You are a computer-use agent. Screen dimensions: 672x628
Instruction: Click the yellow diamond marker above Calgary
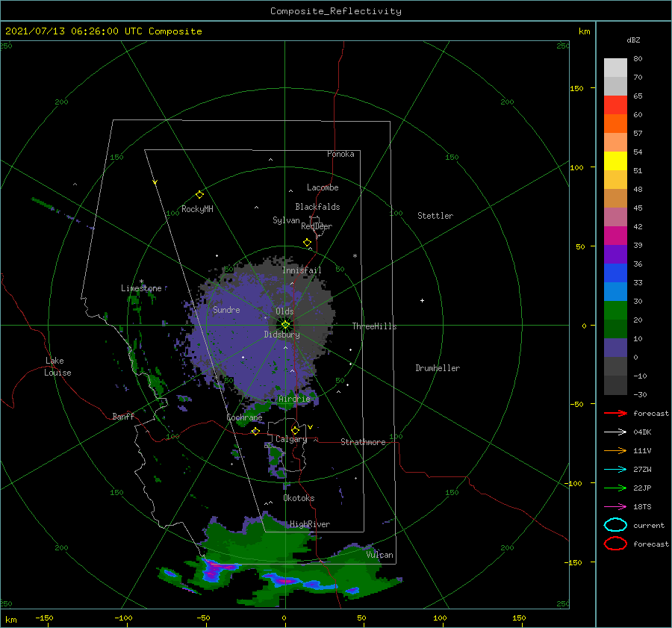click(x=295, y=430)
